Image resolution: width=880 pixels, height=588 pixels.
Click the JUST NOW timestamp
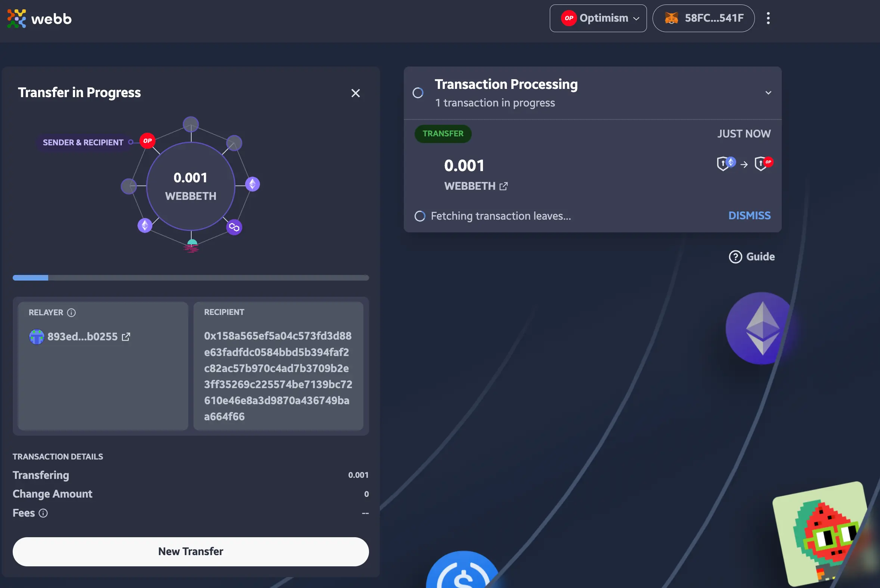point(744,133)
